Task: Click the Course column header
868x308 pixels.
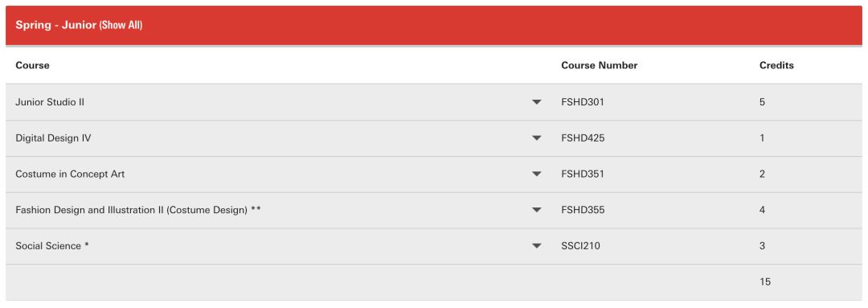Action: [32, 65]
